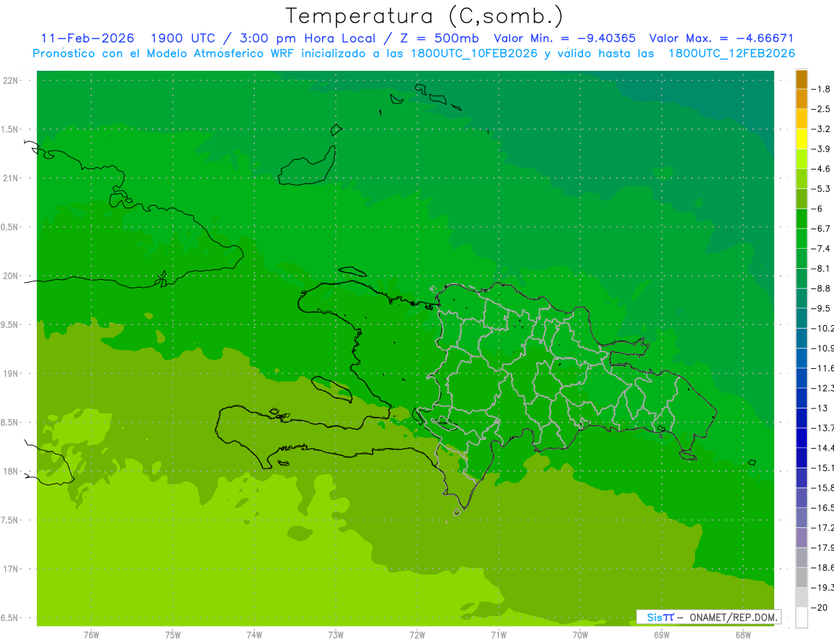The width and height of the screenshot is (834, 644).
Task: Click the '-8.1' colorbar value
Action: point(822,268)
